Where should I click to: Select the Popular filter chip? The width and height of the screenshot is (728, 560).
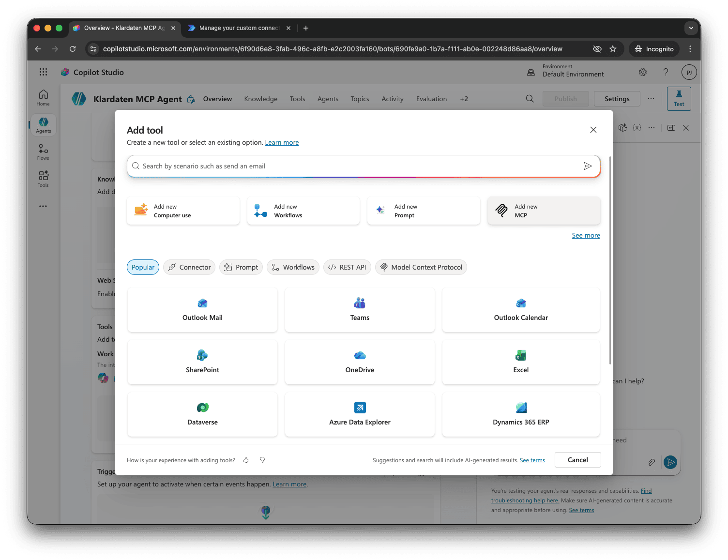(143, 267)
